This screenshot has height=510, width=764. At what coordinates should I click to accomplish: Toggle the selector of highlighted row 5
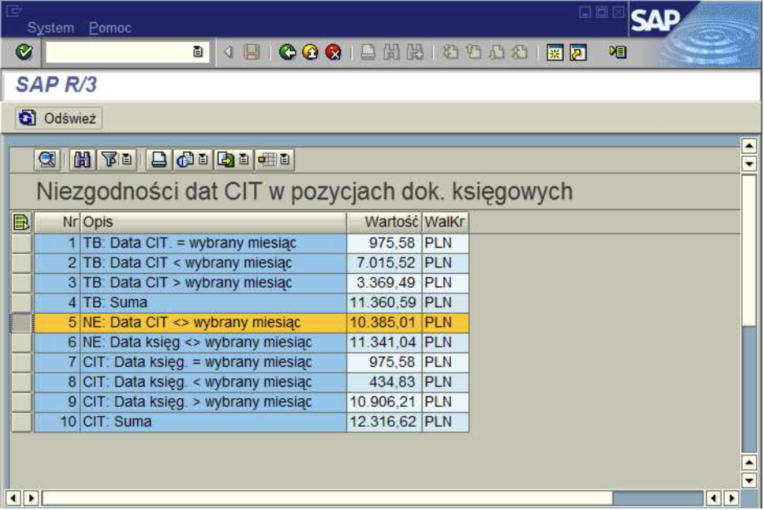[x=21, y=323]
